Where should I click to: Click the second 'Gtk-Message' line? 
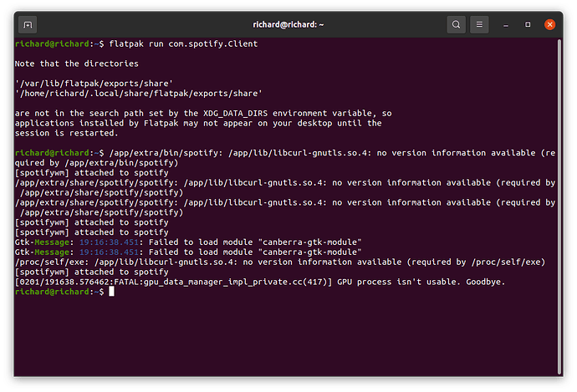click(188, 252)
